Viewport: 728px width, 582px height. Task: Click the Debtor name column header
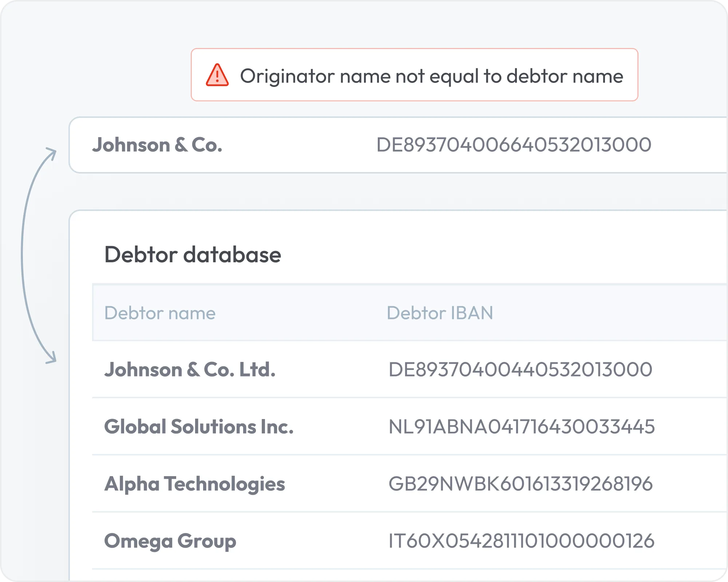[x=160, y=313]
